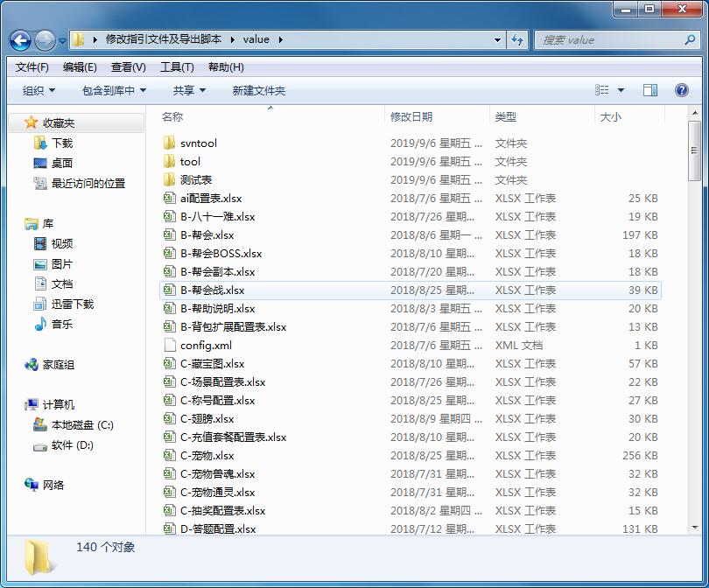
Task: Show the preview pane via its toolbar icon
Action: coord(649,89)
